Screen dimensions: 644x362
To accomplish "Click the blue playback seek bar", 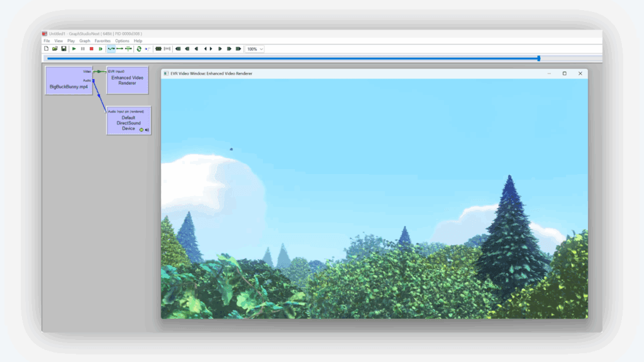I will [x=314, y=57].
